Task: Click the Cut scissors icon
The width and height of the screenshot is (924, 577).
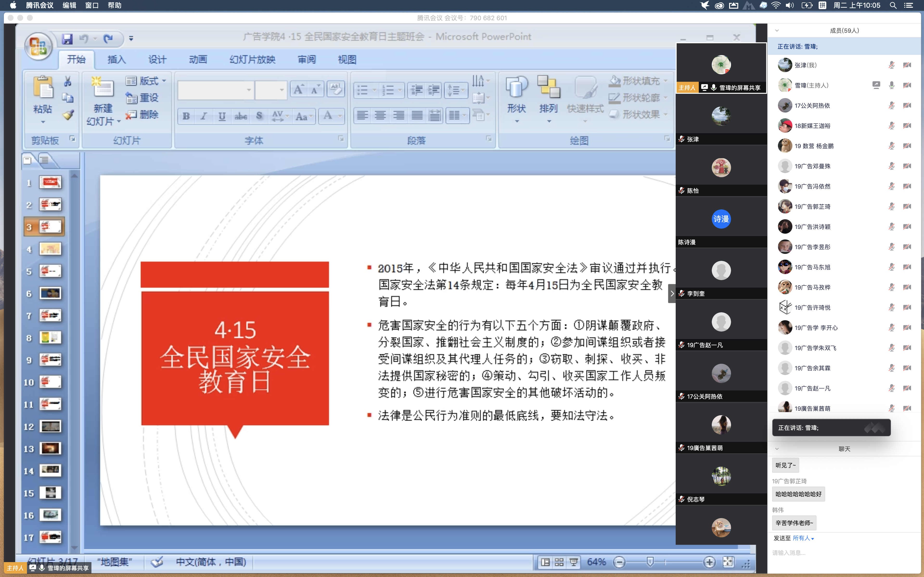Action: point(68,81)
